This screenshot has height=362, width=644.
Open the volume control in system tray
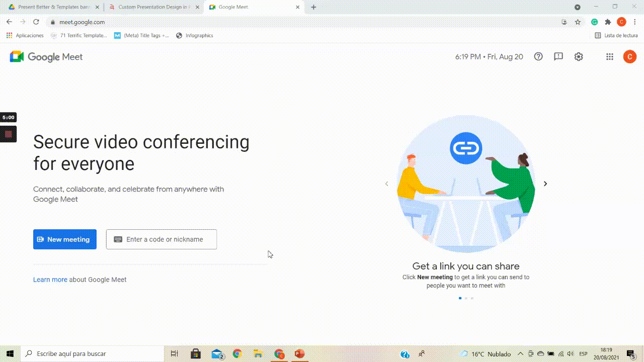pos(571,354)
